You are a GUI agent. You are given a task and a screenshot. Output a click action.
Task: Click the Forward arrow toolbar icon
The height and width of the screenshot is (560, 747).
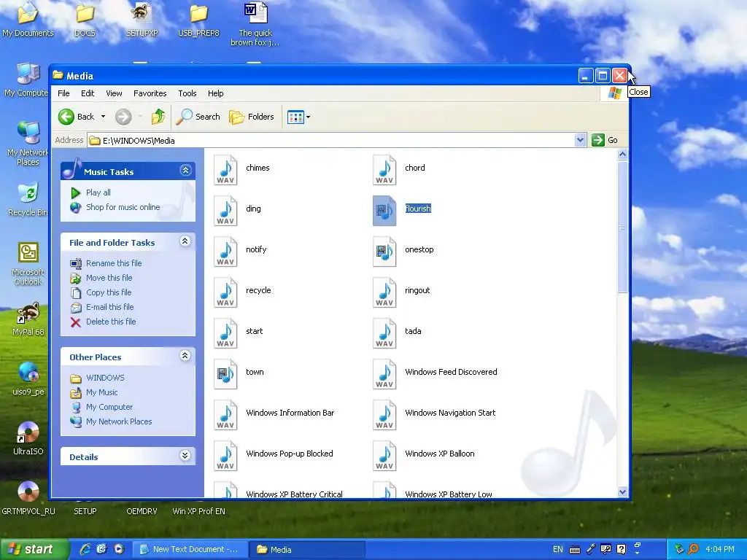point(123,117)
